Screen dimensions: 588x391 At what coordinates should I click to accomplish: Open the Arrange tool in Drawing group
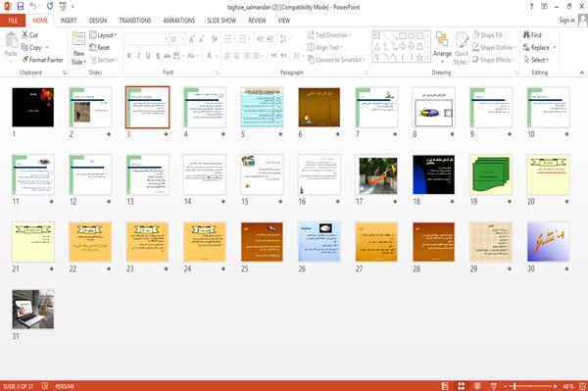pos(442,46)
